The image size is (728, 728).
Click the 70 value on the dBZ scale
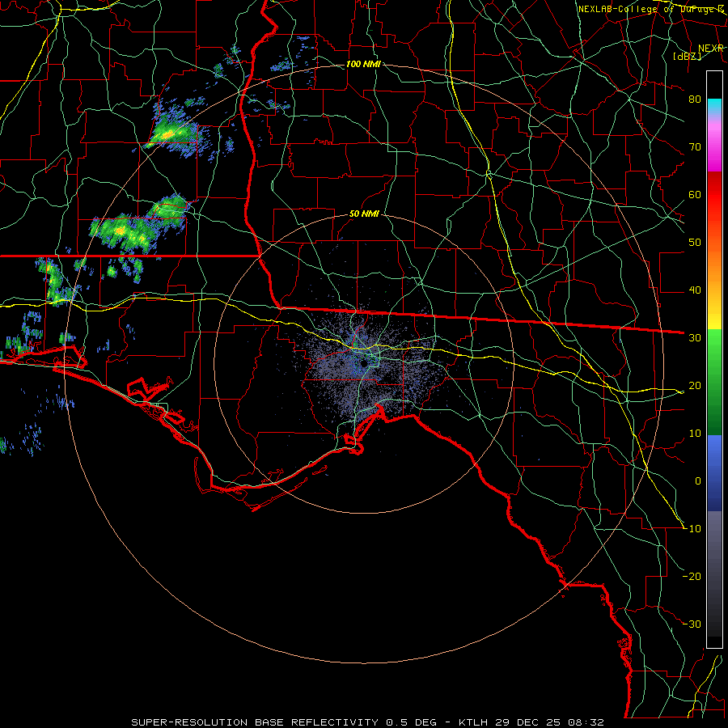click(695, 147)
